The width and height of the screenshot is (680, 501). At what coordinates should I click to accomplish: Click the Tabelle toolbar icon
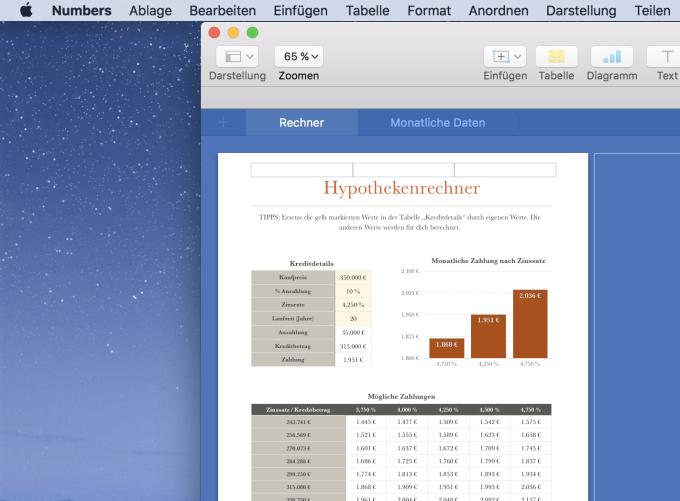click(x=556, y=56)
